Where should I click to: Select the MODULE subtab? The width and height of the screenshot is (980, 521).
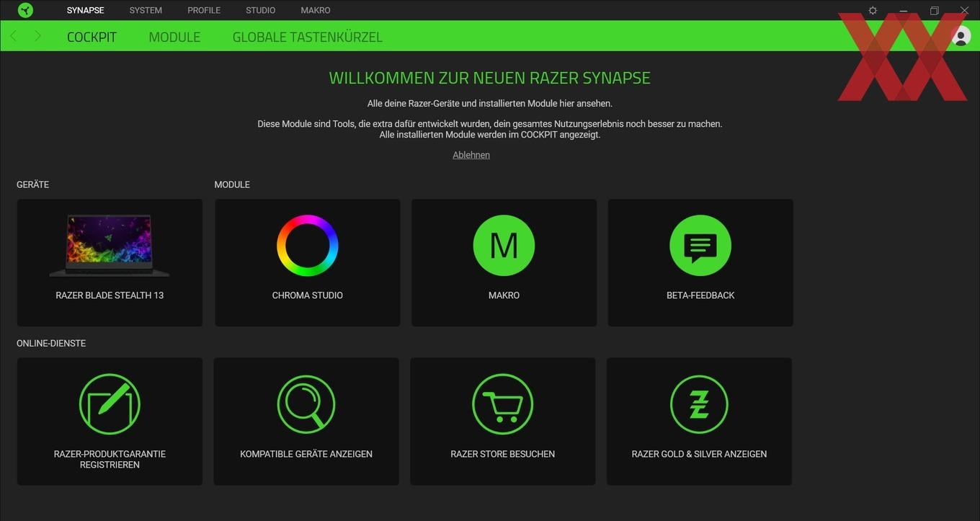pos(174,37)
